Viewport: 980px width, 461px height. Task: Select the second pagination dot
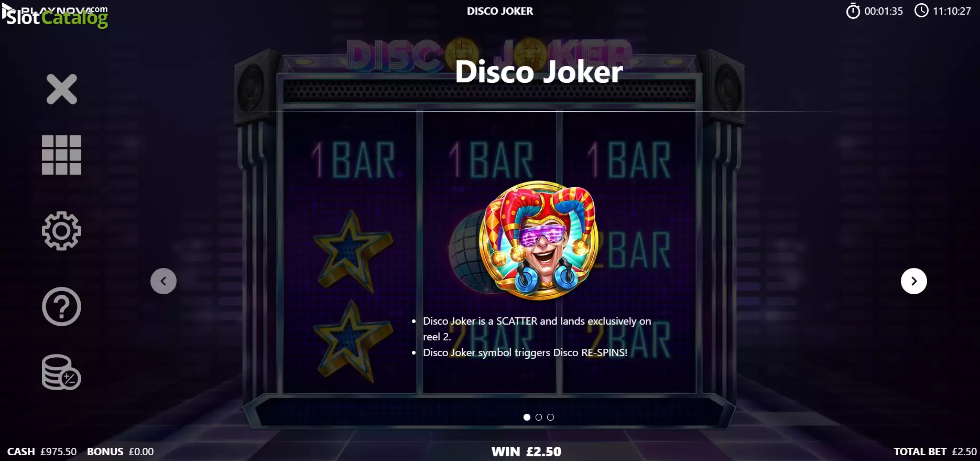click(x=539, y=417)
